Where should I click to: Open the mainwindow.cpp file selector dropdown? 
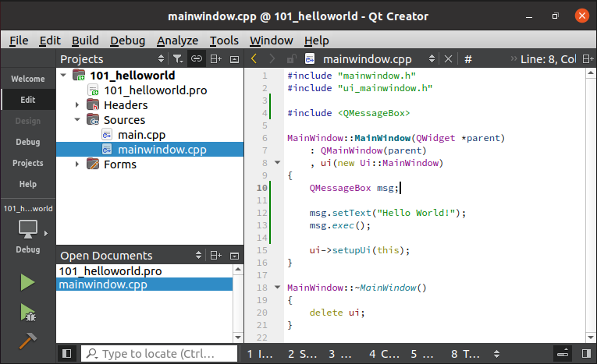pyautogui.click(x=432, y=59)
